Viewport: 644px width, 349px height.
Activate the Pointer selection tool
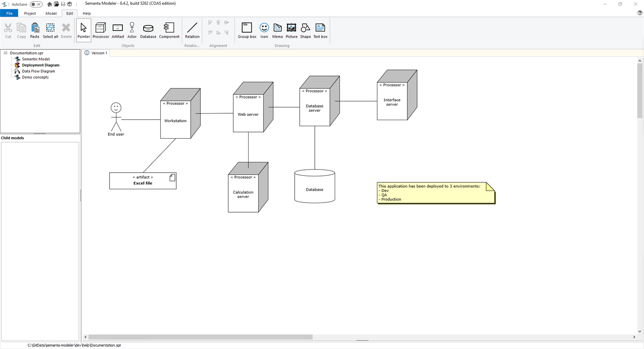tap(83, 29)
